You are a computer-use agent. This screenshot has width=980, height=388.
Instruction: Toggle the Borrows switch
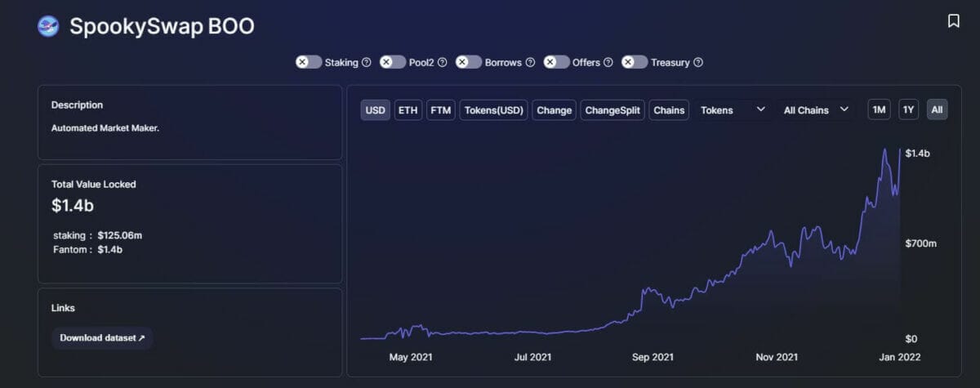[469, 62]
